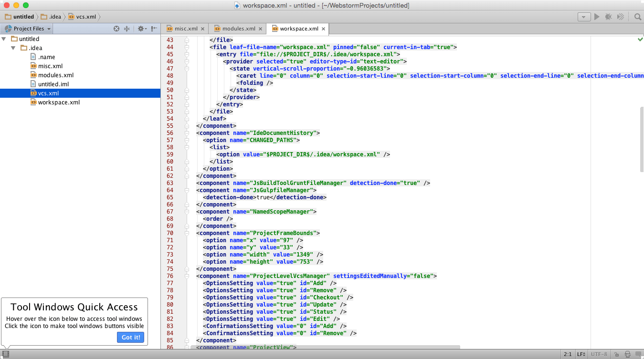Open the Project Files view dropdown
Image resolution: width=644 pixels, height=359 pixels.
[x=27, y=29]
